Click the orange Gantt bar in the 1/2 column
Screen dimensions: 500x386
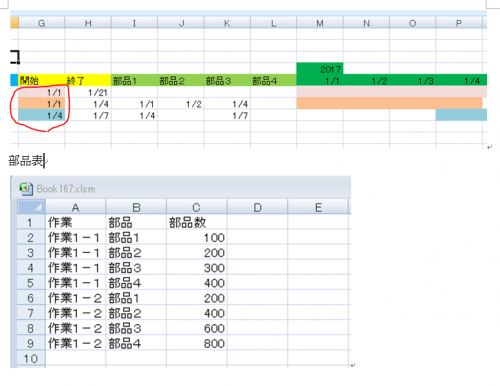[x=366, y=103]
